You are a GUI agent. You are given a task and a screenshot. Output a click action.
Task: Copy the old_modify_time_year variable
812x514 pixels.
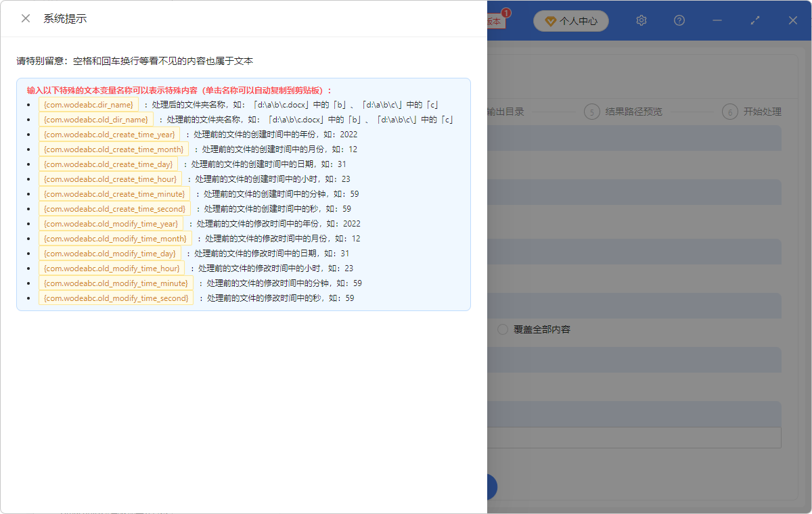click(x=112, y=223)
